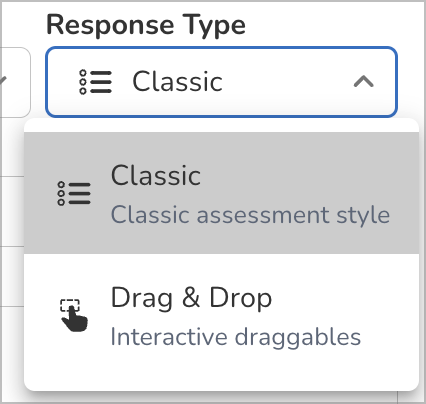
Task: Click the "Classic assessment style" description
Action: (x=250, y=214)
